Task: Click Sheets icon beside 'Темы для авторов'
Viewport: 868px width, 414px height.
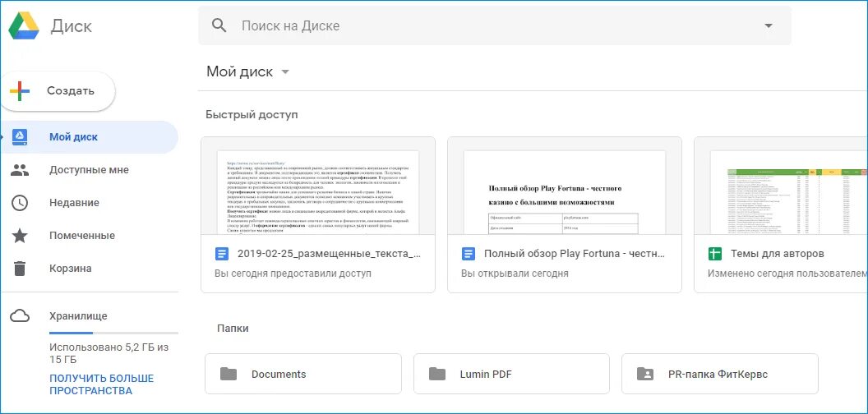Action: [x=714, y=254]
